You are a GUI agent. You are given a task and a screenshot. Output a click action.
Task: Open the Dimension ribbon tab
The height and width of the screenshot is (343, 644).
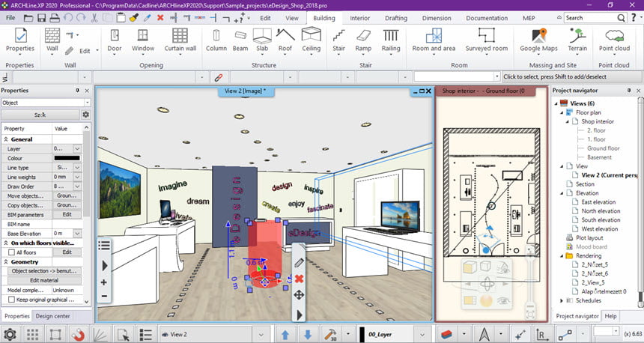tap(437, 18)
